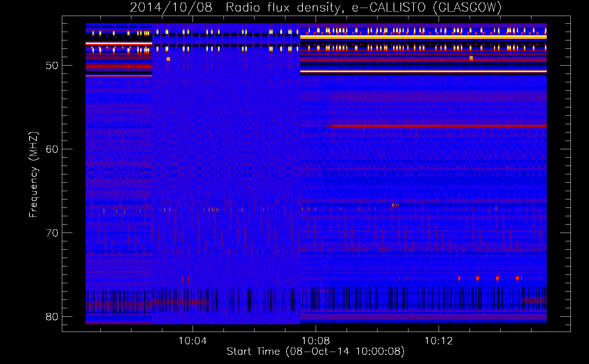This screenshot has height=364, width=589.
Task: Click the long red emission line near 57 MHz
Action: point(437,126)
